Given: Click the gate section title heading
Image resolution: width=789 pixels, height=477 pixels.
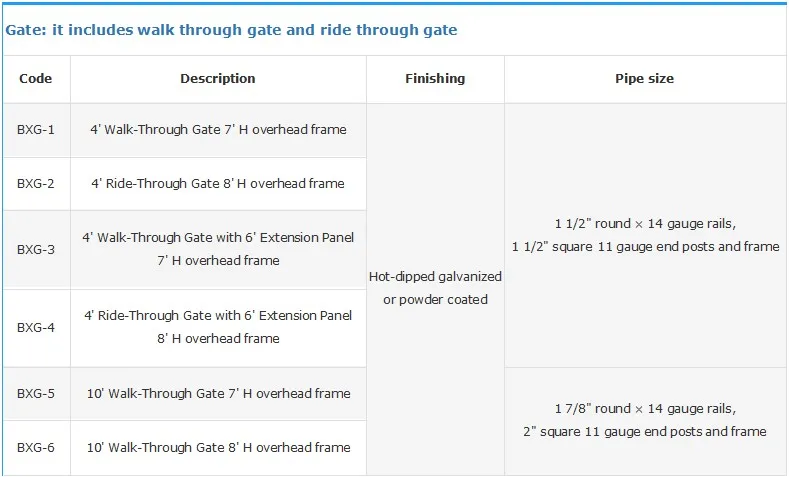Looking at the screenshot, I should (232, 30).
